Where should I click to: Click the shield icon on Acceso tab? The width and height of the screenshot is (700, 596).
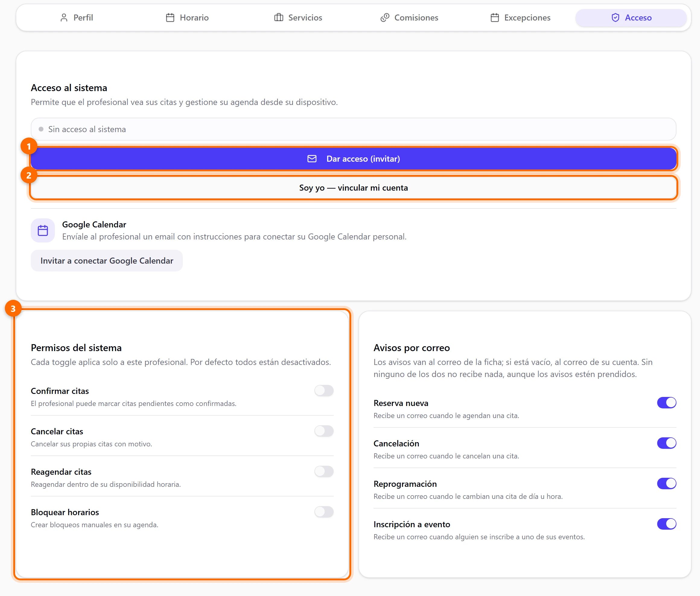pos(615,17)
